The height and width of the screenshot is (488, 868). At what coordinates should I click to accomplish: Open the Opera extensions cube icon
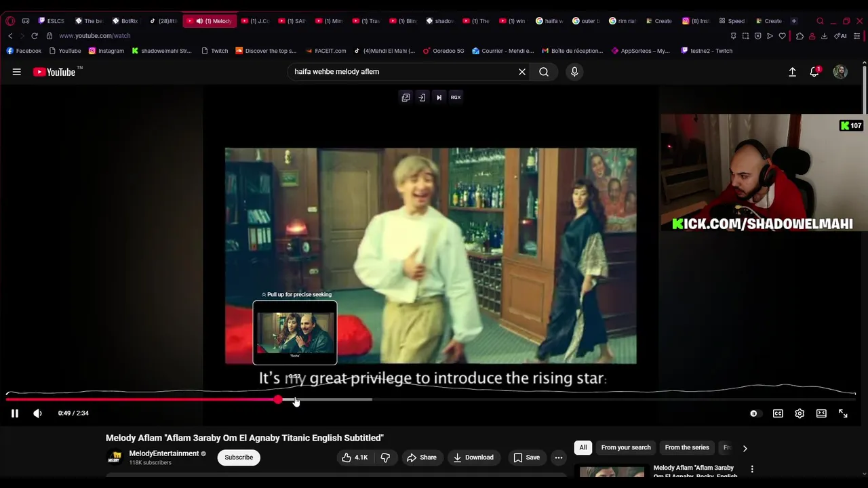click(x=800, y=36)
